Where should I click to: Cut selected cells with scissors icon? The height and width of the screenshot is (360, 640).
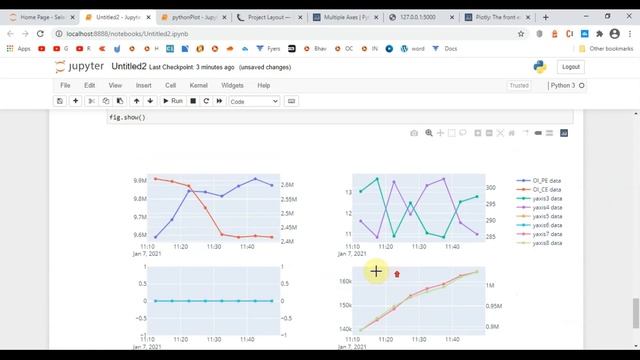[91, 101]
